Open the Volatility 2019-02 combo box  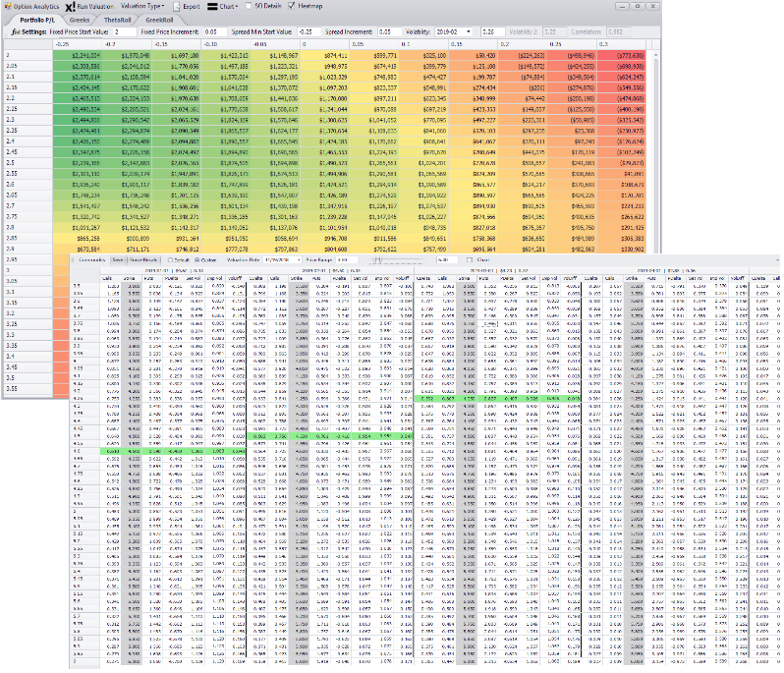coord(454,31)
